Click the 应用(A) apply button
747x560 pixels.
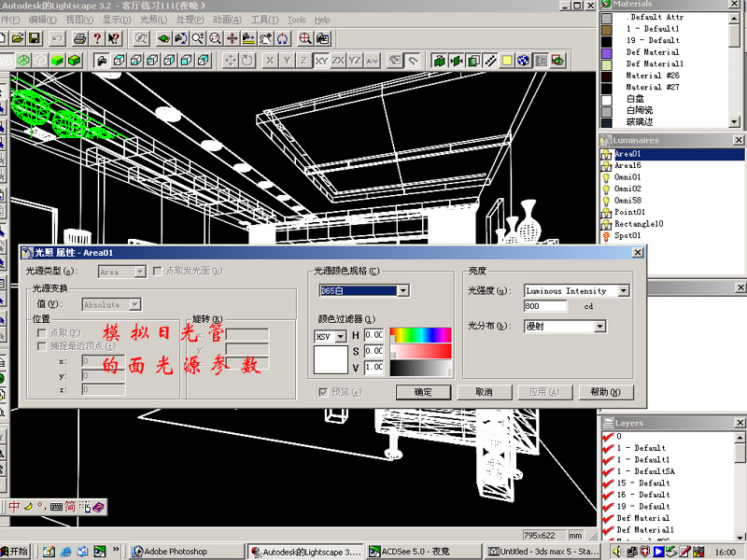point(544,392)
